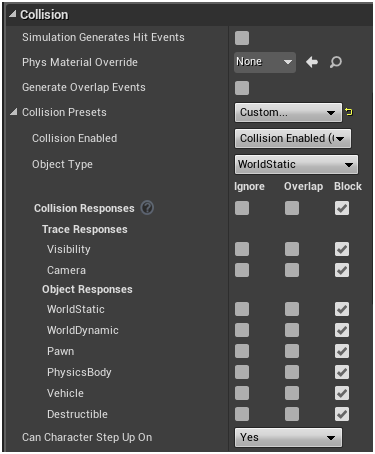
Task: Set WorldDynamic response to Ignore
Action: click(242, 330)
